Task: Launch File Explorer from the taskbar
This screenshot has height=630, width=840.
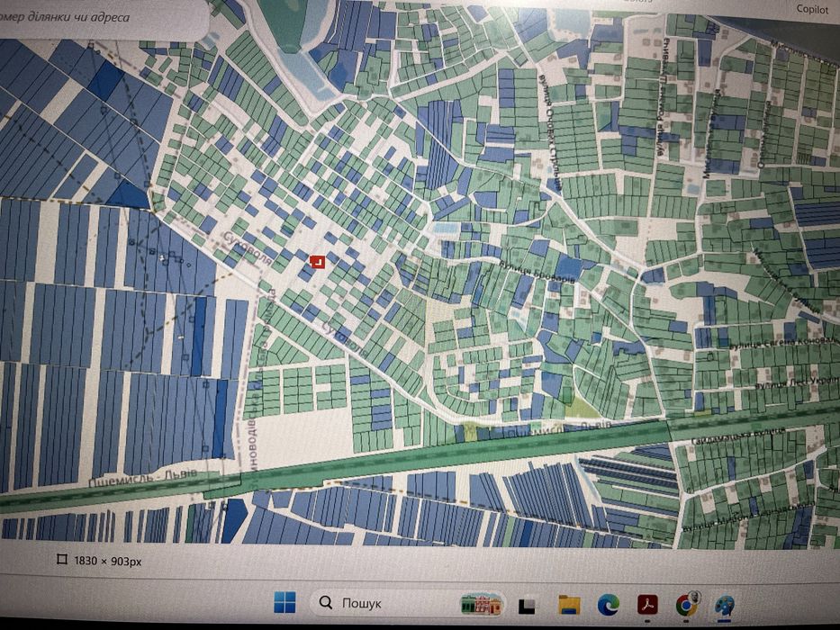Action: pos(568,605)
